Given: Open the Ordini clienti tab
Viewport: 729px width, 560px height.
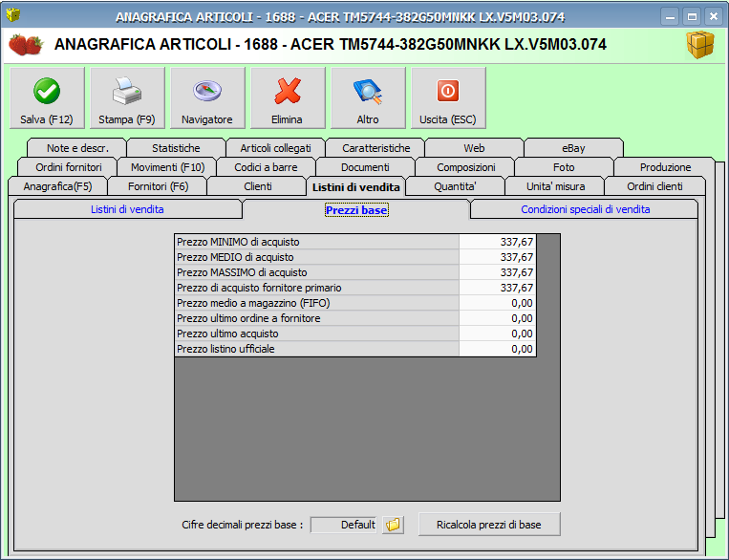Looking at the screenshot, I should click(x=654, y=186).
